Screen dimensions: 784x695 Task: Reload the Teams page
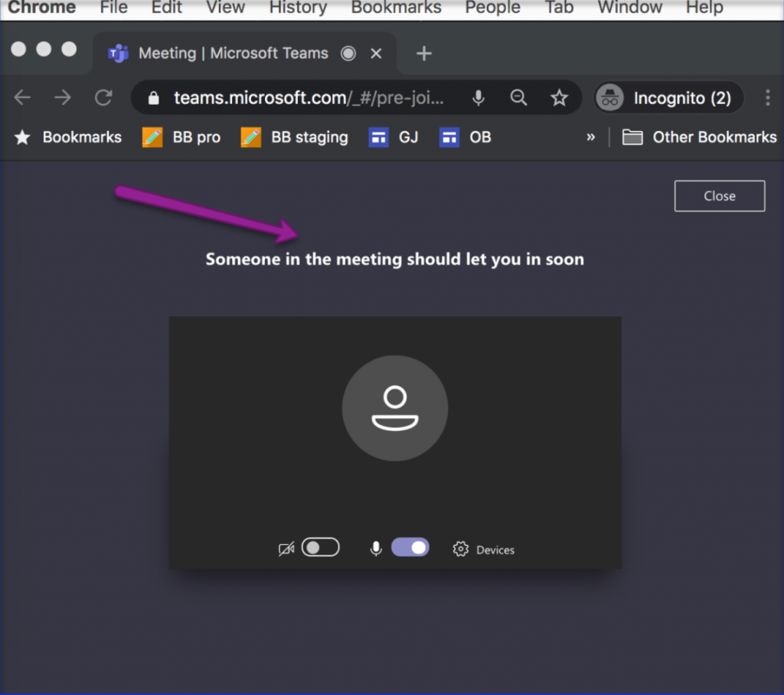(x=103, y=97)
